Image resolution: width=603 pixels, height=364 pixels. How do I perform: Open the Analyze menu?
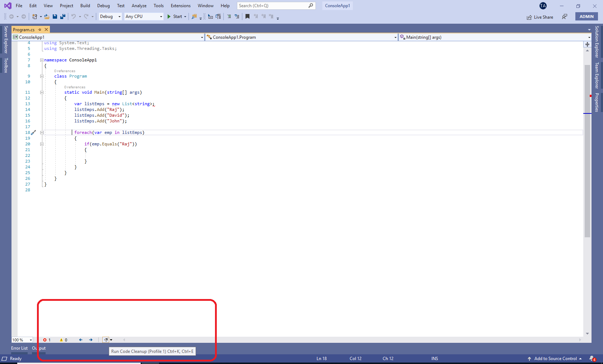tap(139, 6)
